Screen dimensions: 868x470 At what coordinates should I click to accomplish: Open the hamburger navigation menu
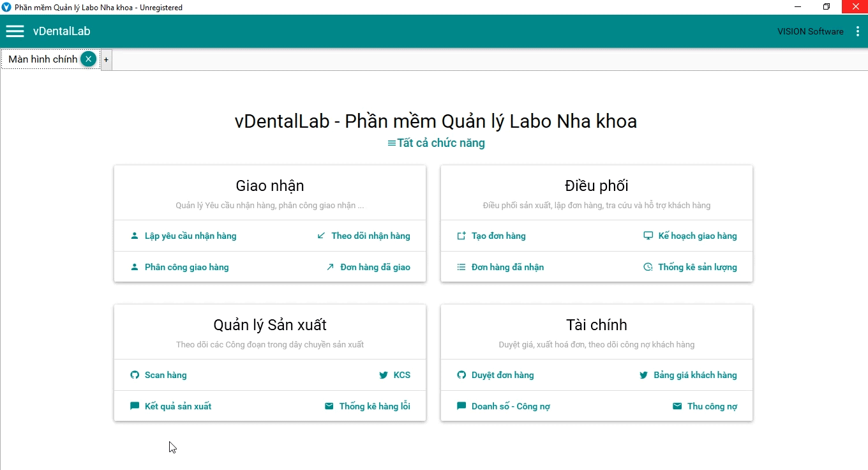coord(15,31)
